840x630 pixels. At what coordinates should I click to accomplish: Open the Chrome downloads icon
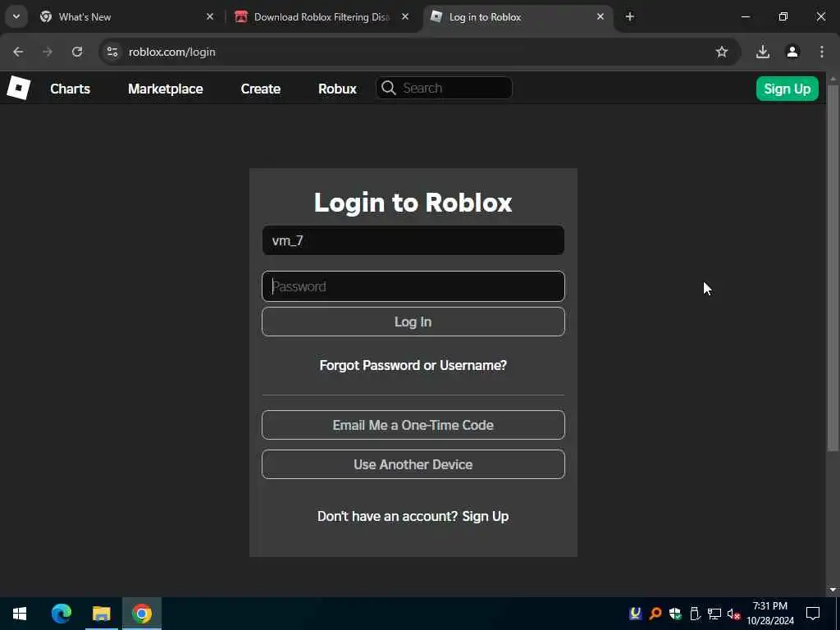(763, 52)
